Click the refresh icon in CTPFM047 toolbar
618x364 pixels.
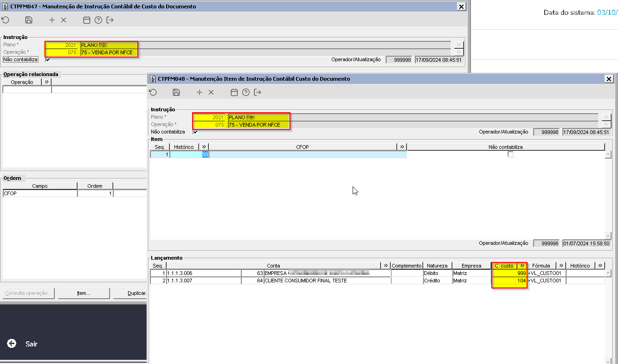5,20
